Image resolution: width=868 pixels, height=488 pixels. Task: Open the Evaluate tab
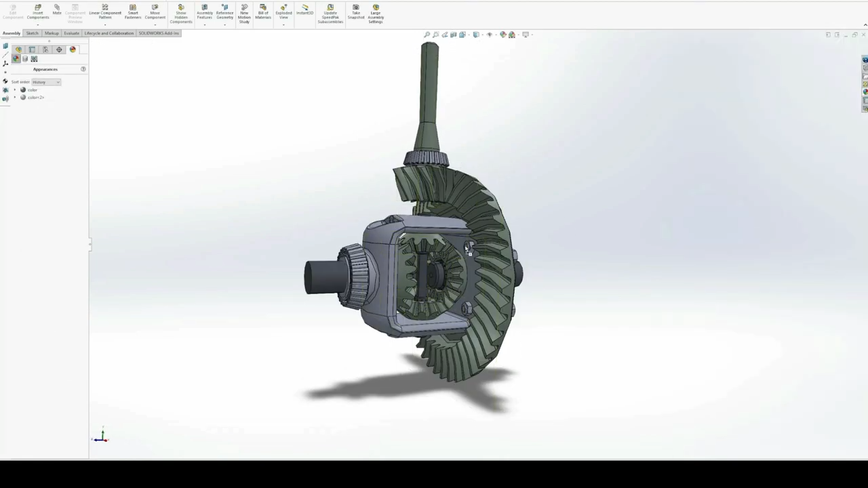click(x=71, y=33)
